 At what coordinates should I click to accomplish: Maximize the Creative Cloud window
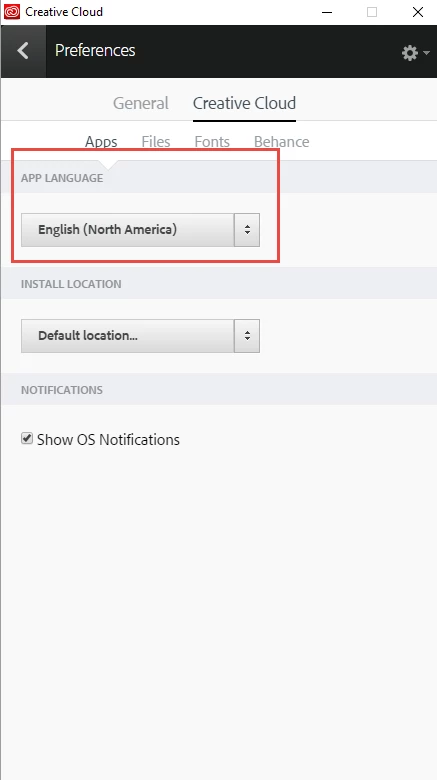point(372,12)
